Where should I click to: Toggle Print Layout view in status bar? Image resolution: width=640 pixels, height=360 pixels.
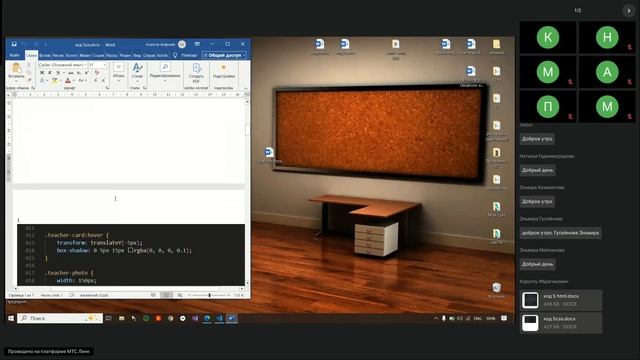click(166, 295)
